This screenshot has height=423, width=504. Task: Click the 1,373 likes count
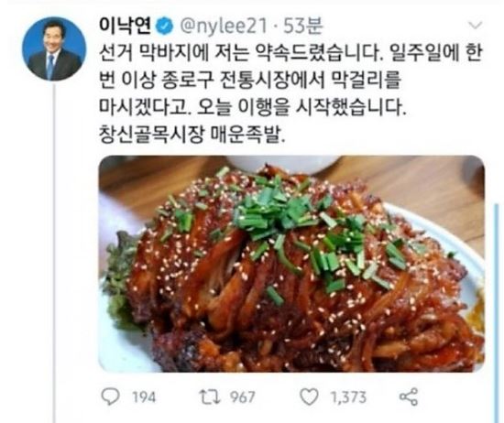tap(348, 397)
